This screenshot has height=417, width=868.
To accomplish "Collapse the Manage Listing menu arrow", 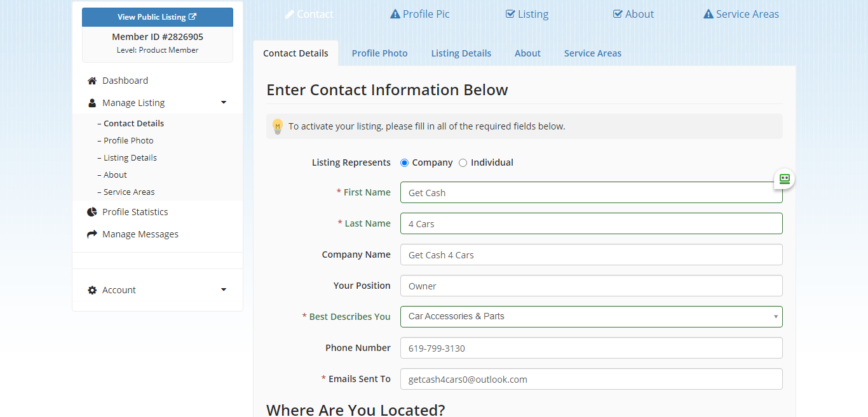I will click(x=224, y=103).
